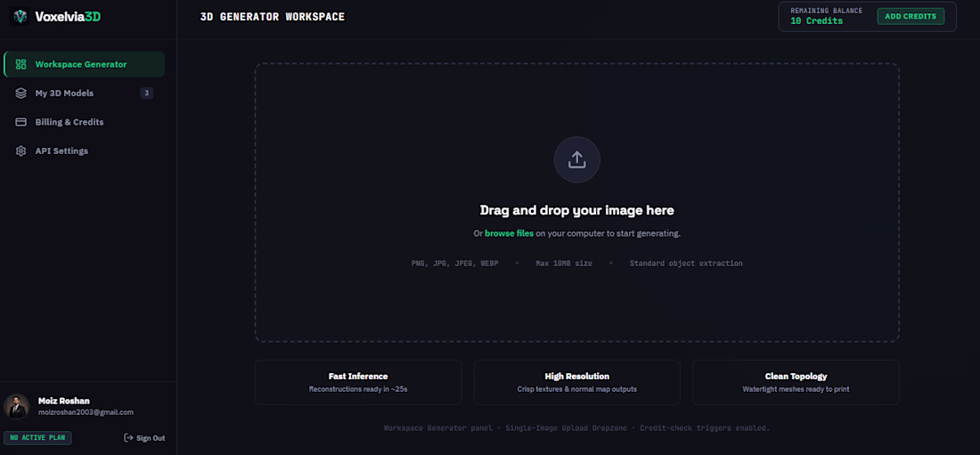Viewport: 980px width, 455px height.
Task: Click the Voxelvia3D brand name
Action: pyautogui.click(x=68, y=16)
